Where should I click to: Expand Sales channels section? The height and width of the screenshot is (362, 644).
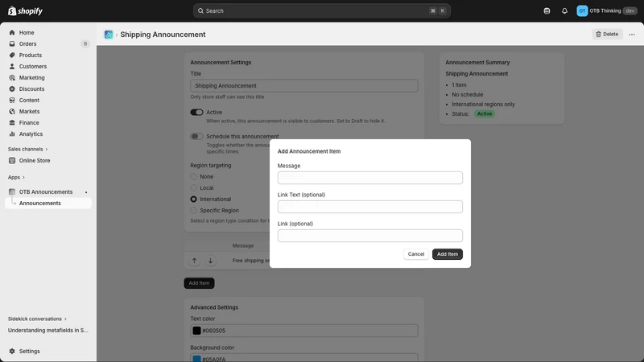27,149
